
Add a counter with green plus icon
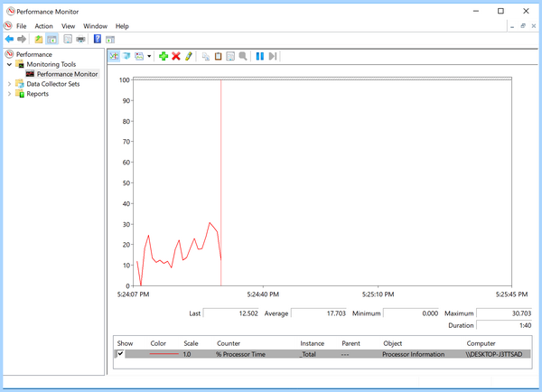(x=164, y=56)
